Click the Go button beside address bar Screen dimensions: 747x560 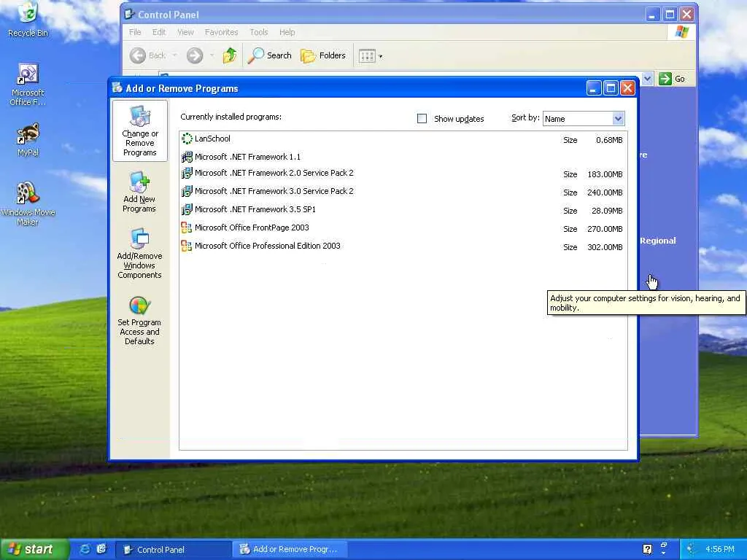tap(672, 79)
